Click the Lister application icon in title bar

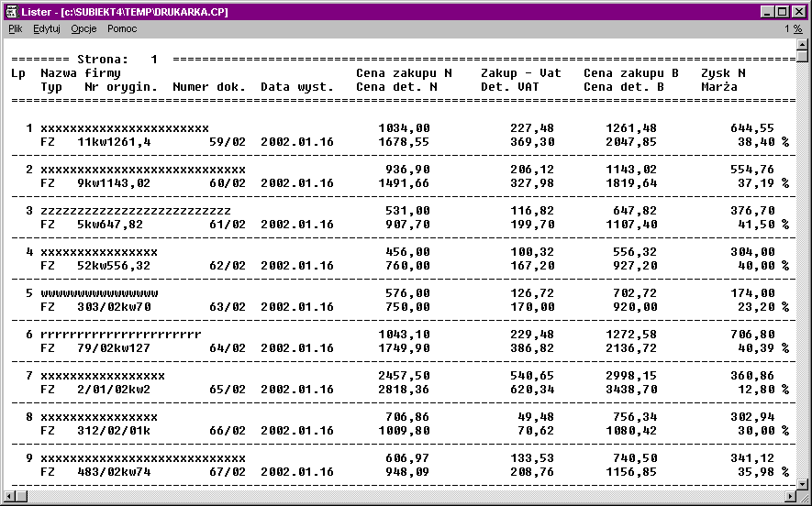(x=12, y=11)
